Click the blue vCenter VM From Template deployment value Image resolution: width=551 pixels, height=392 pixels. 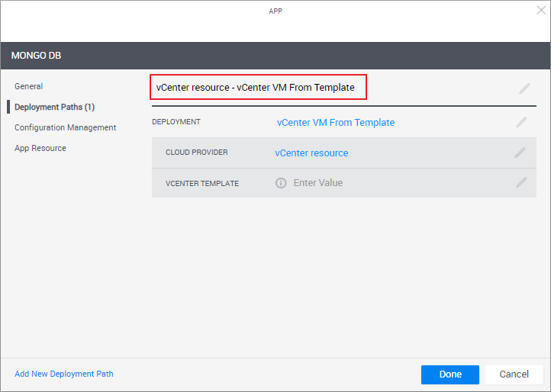tap(336, 122)
